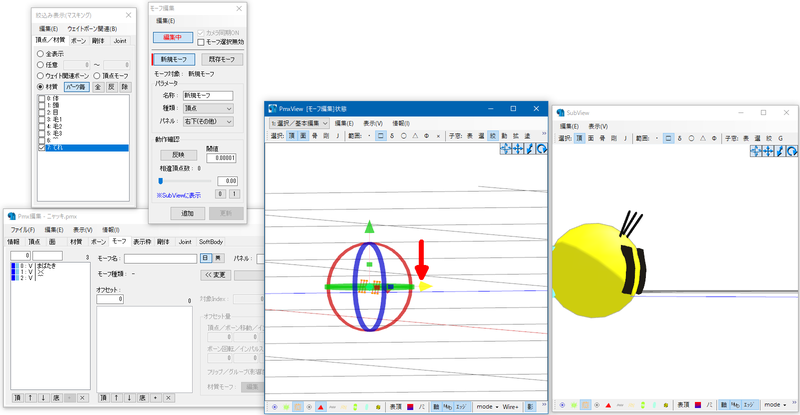Toggle vertex (頂) selection in SubView toolbar
The height and width of the screenshot is (415, 800).
[579, 138]
